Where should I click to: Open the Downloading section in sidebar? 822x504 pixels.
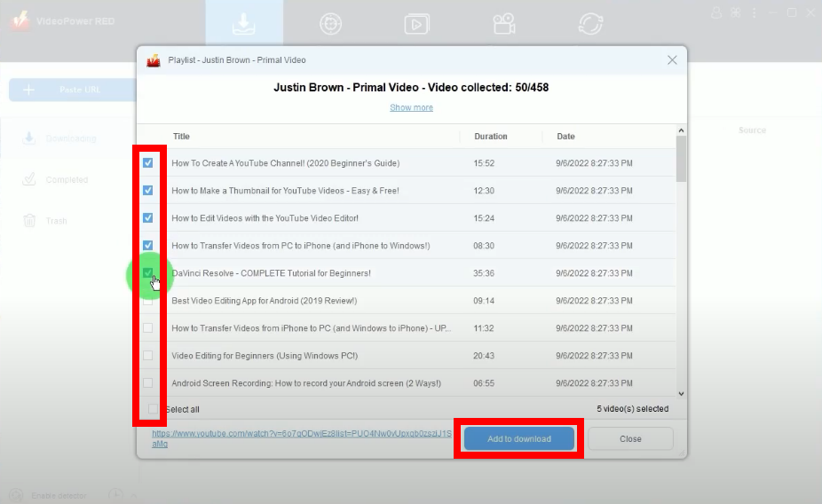point(71,138)
